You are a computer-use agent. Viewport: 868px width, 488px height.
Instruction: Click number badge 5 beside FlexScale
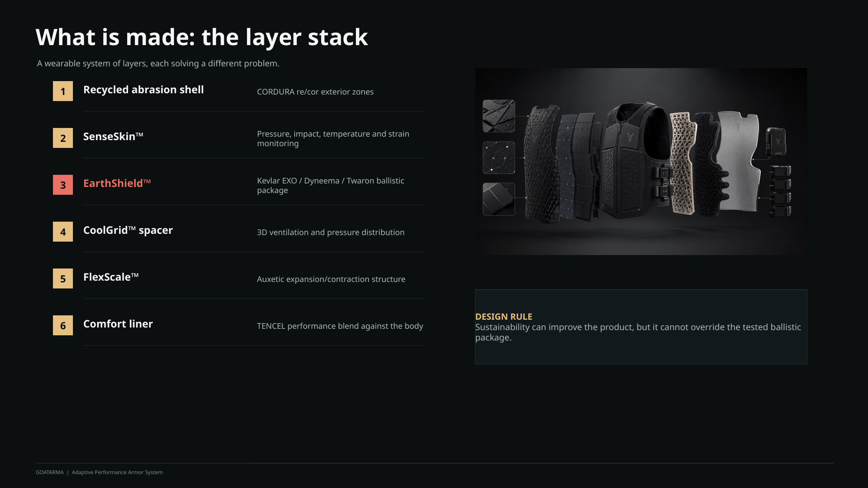click(x=63, y=278)
